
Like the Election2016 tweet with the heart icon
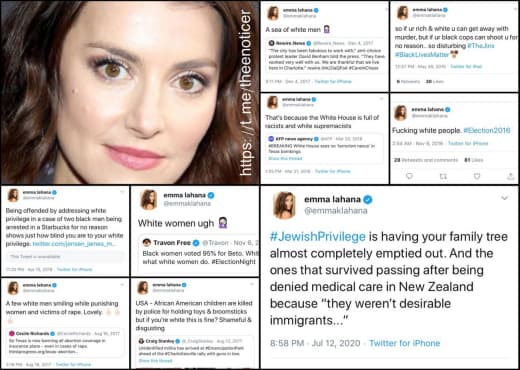477,176
